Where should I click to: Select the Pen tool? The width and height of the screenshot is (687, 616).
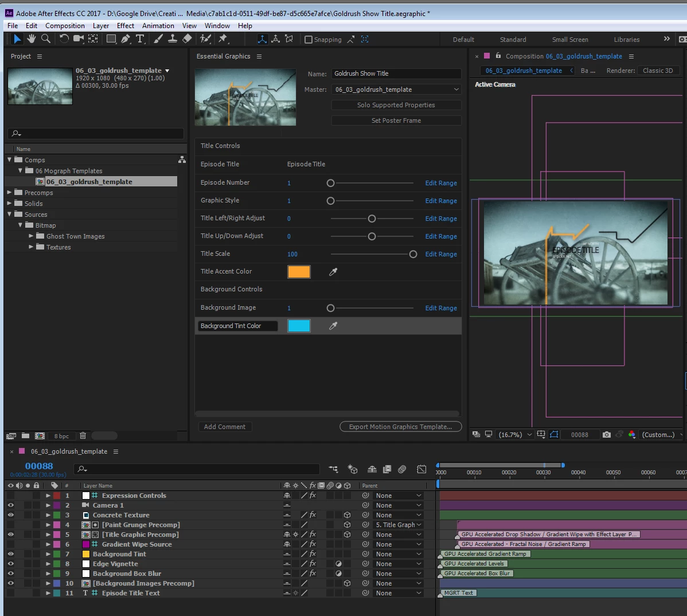(x=126, y=39)
